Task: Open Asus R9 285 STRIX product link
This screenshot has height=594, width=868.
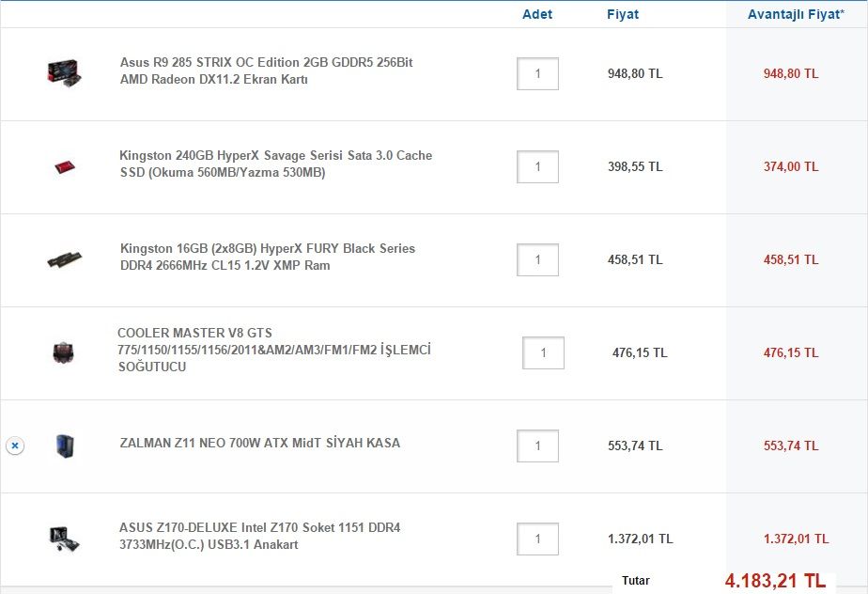Action: click(x=266, y=70)
